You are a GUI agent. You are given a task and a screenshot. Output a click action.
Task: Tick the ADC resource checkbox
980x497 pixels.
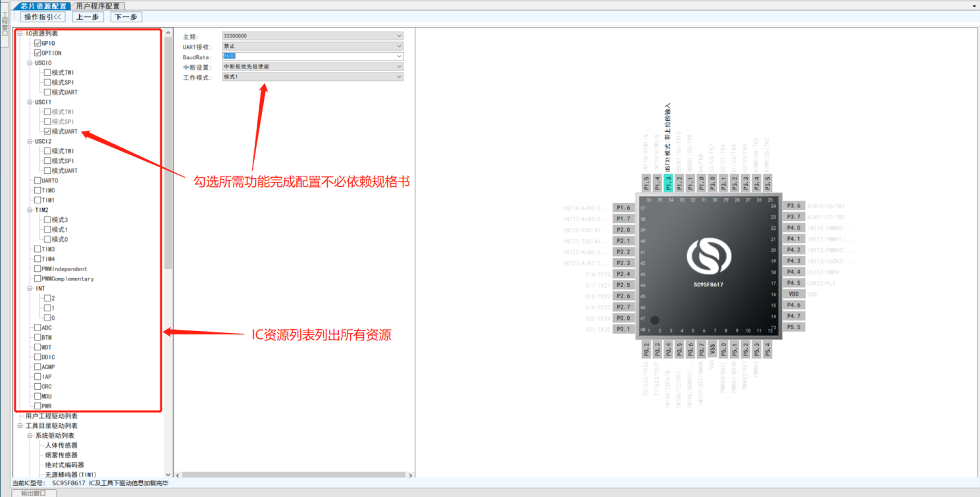point(38,328)
